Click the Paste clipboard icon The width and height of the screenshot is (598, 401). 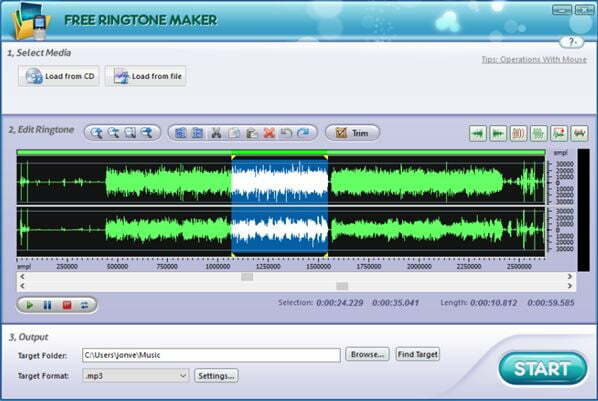pyautogui.click(x=252, y=133)
